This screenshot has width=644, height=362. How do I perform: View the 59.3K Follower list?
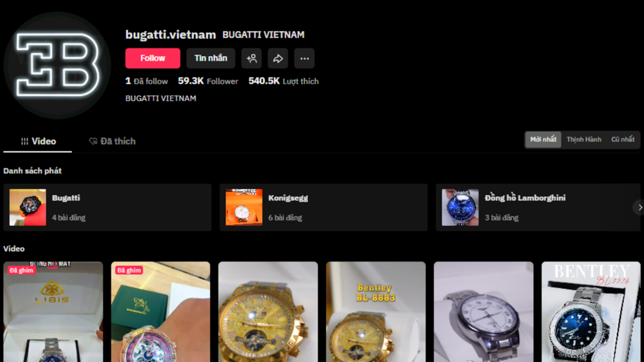pyautogui.click(x=208, y=81)
